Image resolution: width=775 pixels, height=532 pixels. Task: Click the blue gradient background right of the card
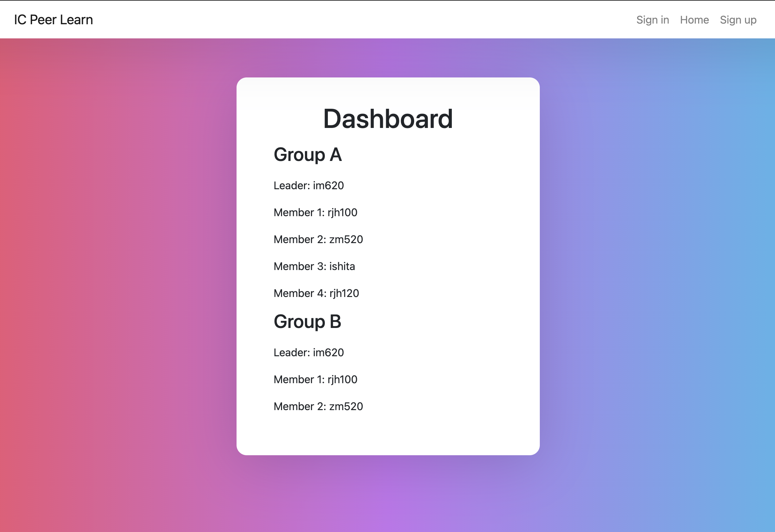coord(657,269)
